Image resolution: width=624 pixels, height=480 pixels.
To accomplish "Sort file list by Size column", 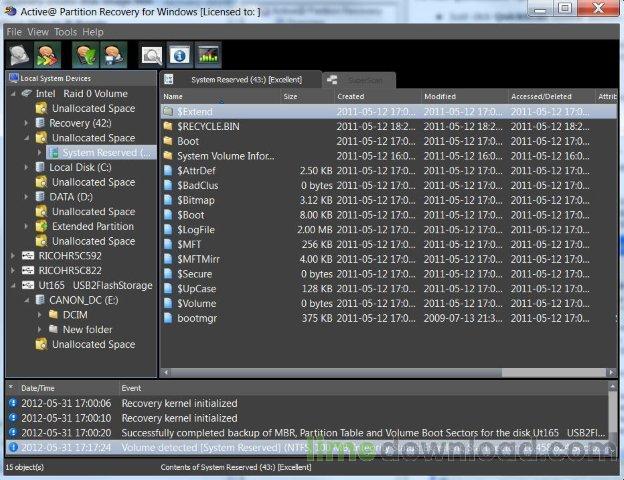I will pos(308,96).
